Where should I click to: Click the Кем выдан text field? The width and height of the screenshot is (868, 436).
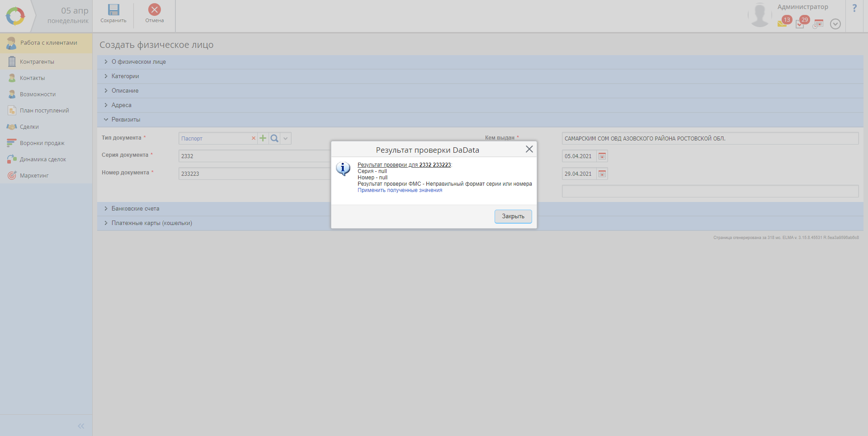pyautogui.click(x=710, y=138)
